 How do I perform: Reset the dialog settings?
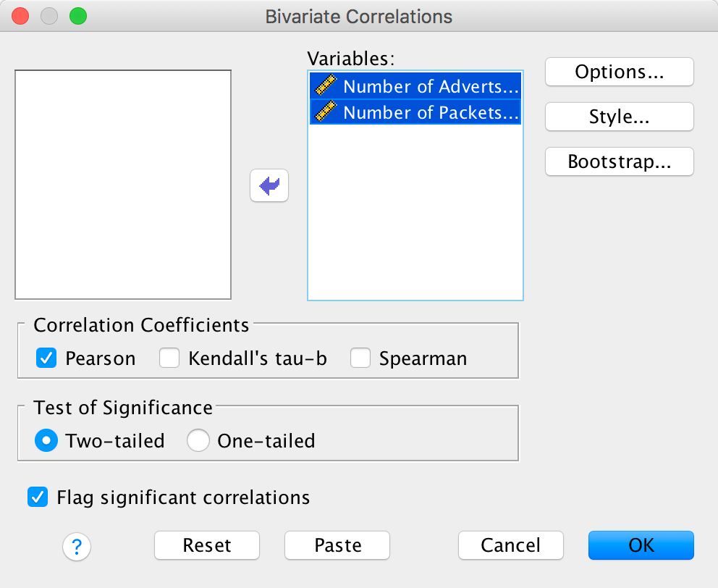(207, 545)
